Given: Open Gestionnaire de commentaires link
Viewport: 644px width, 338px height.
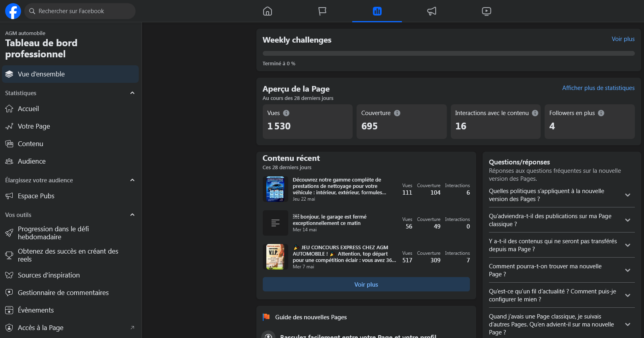Looking at the screenshot, I should 70,293.
